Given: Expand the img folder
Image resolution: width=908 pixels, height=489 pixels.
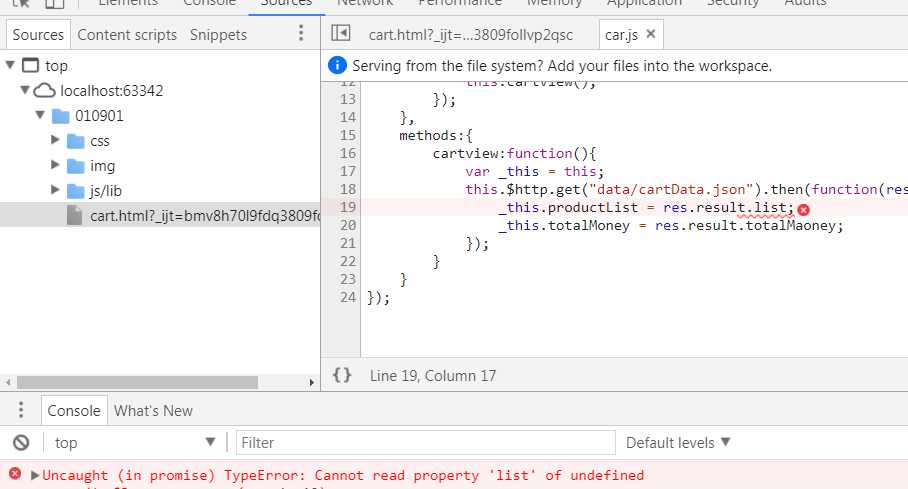Looking at the screenshot, I should pyautogui.click(x=55, y=165).
